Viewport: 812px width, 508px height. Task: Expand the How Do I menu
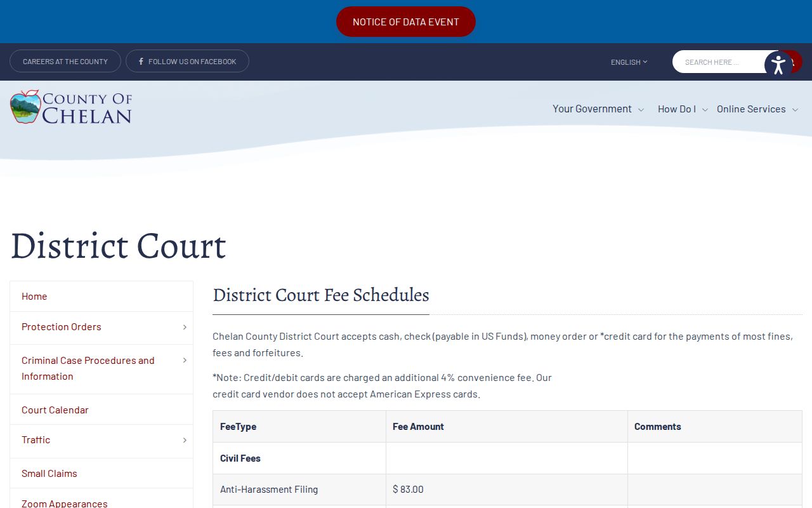click(683, 109)
